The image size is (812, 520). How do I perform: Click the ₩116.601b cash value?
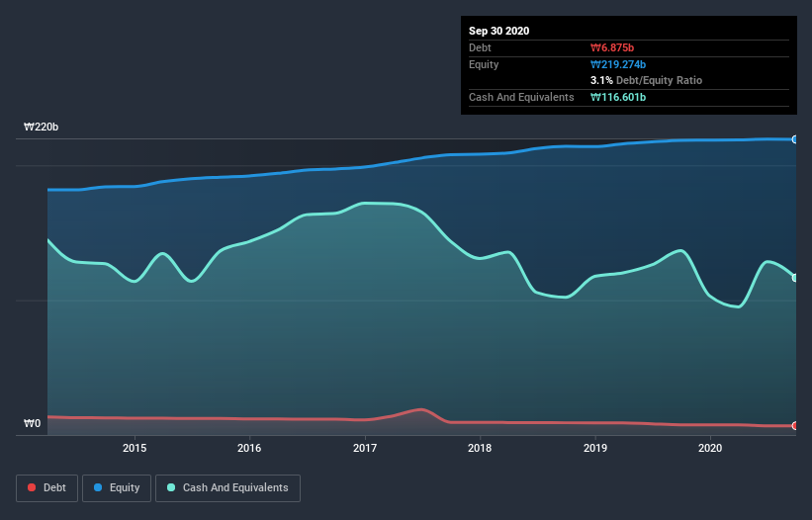(618, 97)
